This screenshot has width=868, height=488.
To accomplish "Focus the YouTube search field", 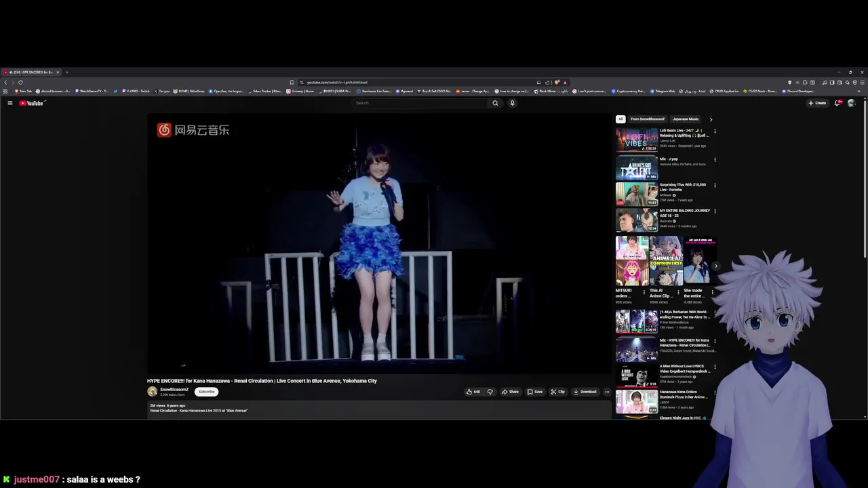I will pos(420,103).
